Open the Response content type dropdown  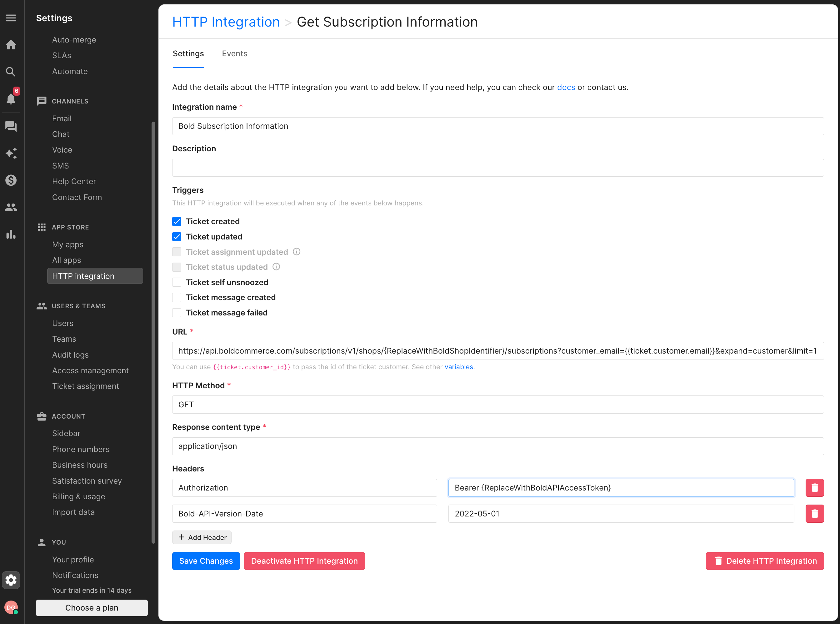point(497,446)
